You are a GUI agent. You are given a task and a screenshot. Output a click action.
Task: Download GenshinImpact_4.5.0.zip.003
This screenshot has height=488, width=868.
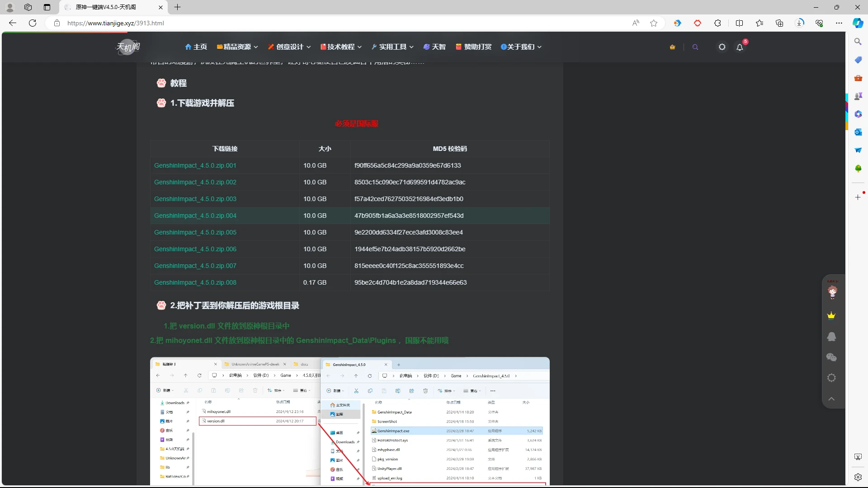click(195, 199)
